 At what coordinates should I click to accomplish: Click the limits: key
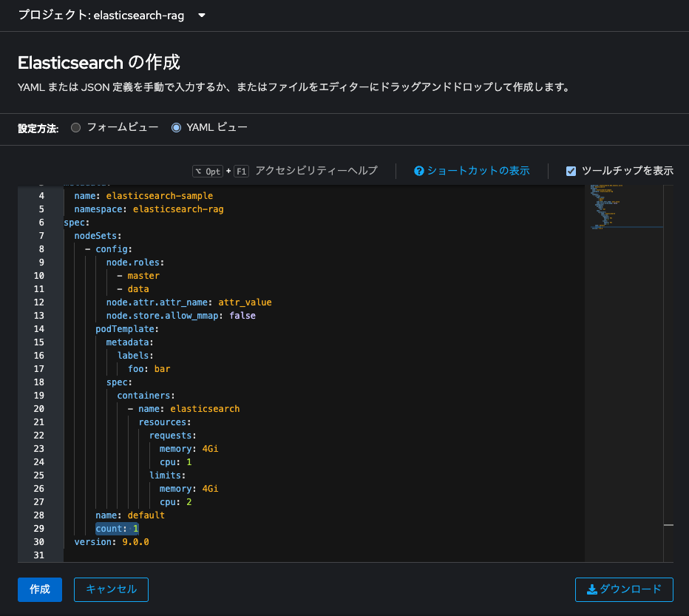[167, 475]
